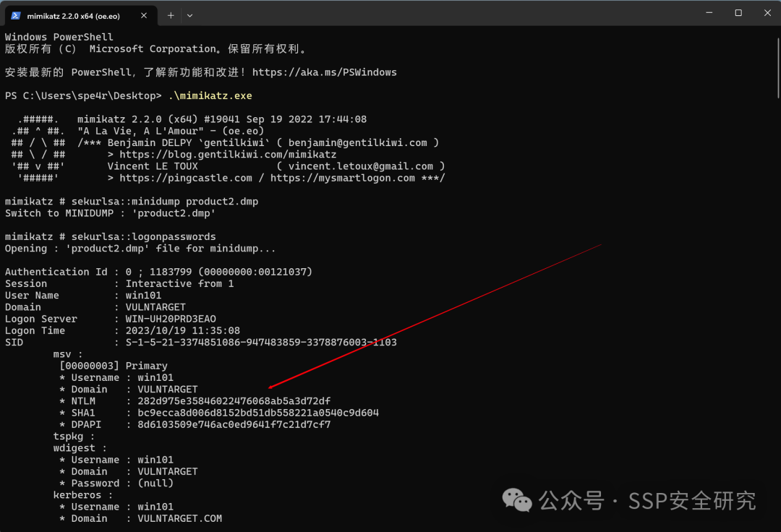Click the SID value S-1-5-21-3374851086
This screenshot has height=532, width=781.
(x=261, y=343)
